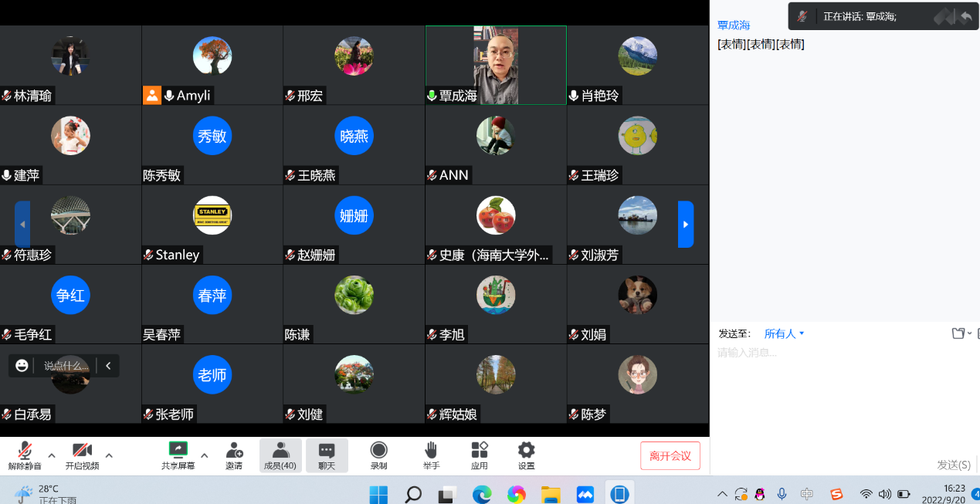Go to next participant page arrow
The image size is (980, 504).
686,224
